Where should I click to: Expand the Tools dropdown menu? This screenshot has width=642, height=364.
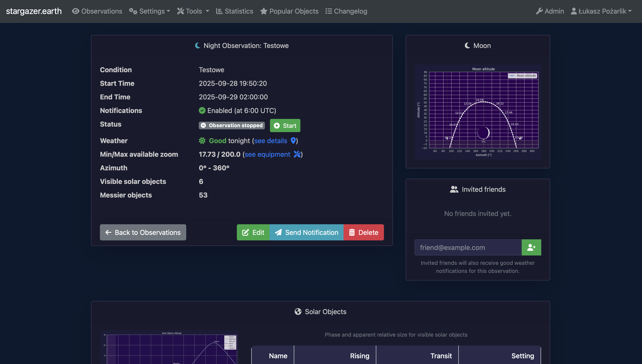pos(193,11)
